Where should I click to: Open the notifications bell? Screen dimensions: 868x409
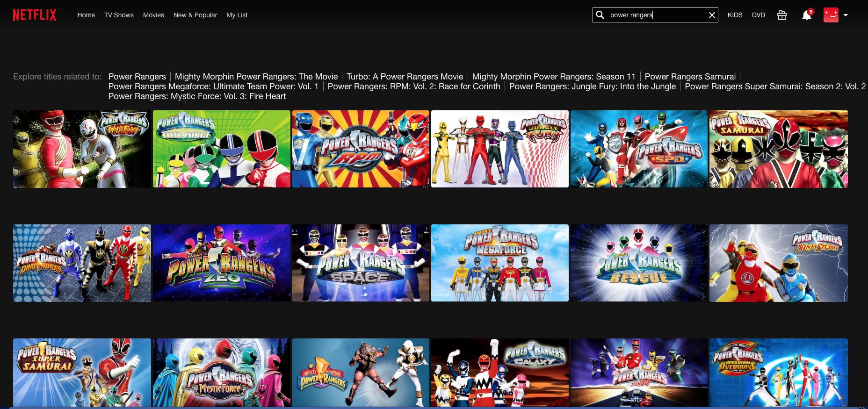(x=807, y=15)
